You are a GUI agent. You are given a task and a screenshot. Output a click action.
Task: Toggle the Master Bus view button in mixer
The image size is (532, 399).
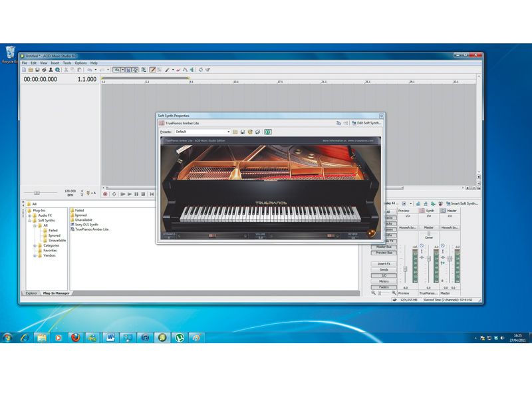(x=384, y=247)
